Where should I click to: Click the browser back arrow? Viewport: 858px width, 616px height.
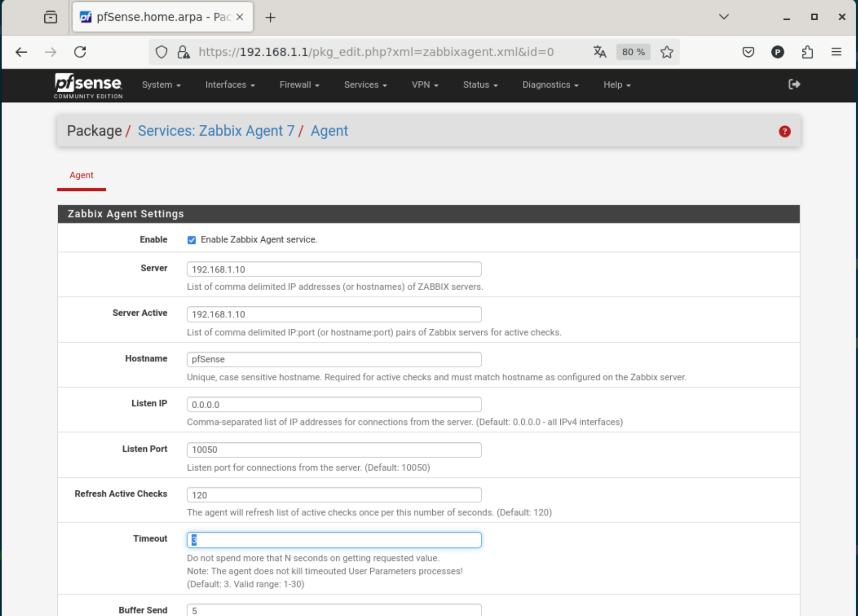coord(21,52)
